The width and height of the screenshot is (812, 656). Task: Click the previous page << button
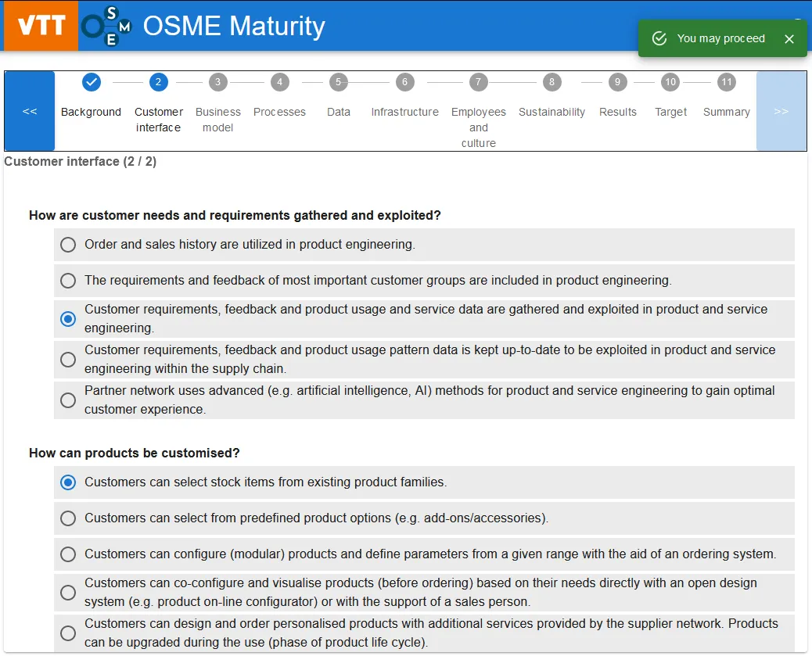[30, 111]
